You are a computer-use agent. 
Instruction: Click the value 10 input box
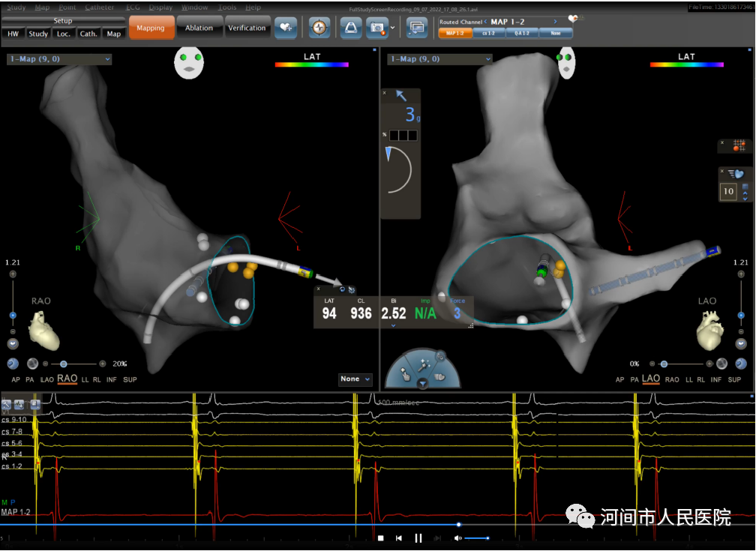tap(727, 192)
